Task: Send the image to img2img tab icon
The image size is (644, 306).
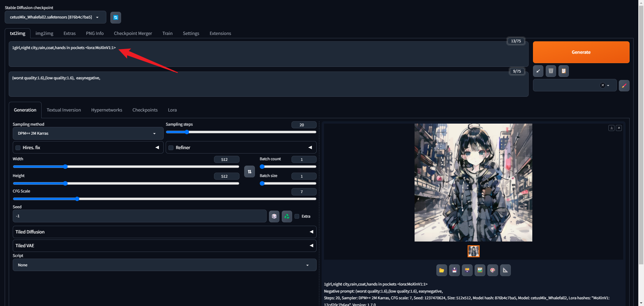Action: pos(480,270)
